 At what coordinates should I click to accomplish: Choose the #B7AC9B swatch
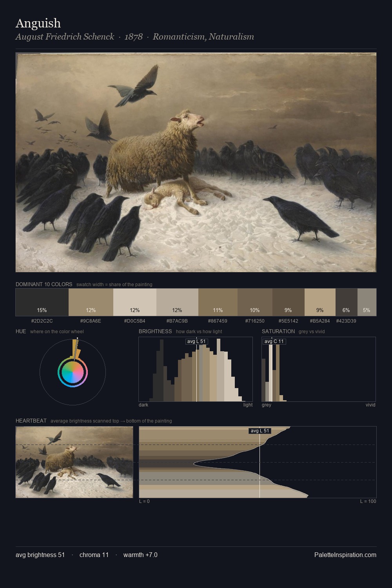[177, 302]
